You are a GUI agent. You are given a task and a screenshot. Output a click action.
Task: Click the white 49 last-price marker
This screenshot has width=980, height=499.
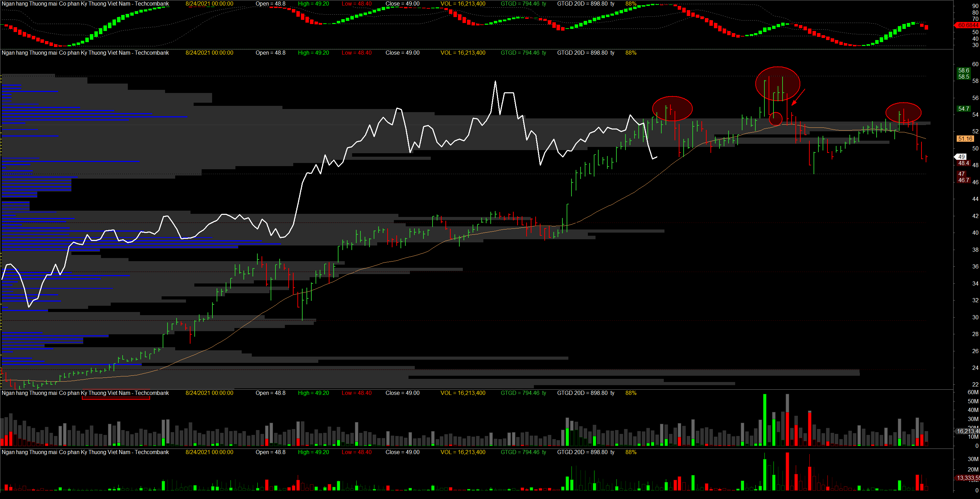pyautogui.click(x=961, y=157)
